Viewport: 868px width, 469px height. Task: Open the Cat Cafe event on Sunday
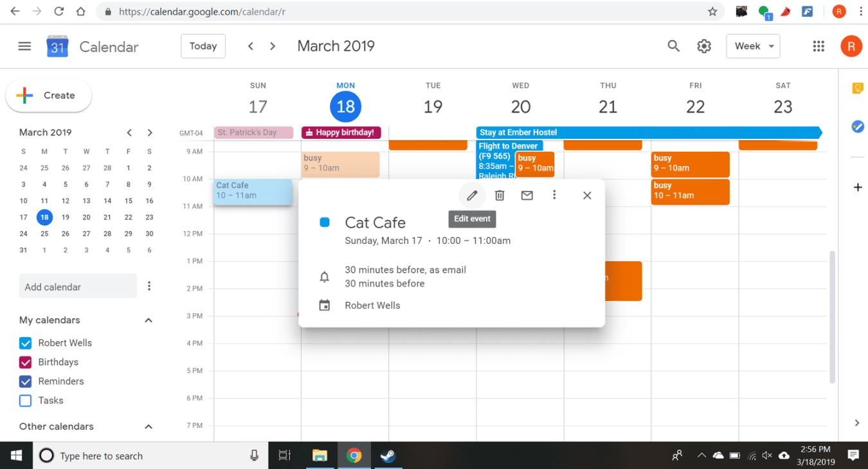pos(253,192)
